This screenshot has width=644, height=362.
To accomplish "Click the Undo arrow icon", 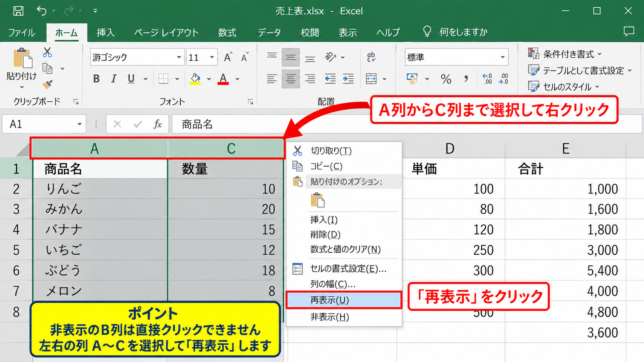I will click(42, 11).
